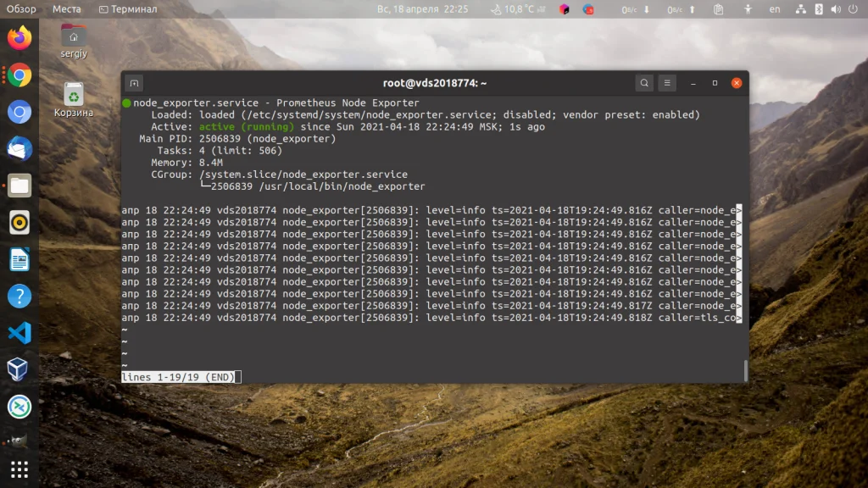Image resolution: width=868 pixels, height=488 pixels.
Task: Open the sergiy home folder on the desktop
Action: click(74, 42)
